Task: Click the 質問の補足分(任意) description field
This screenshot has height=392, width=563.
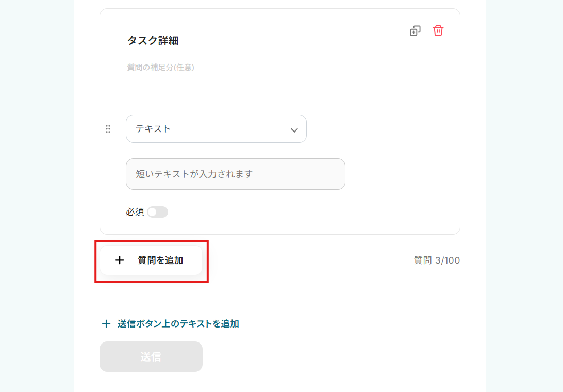Action: click(x=160, y=67)
